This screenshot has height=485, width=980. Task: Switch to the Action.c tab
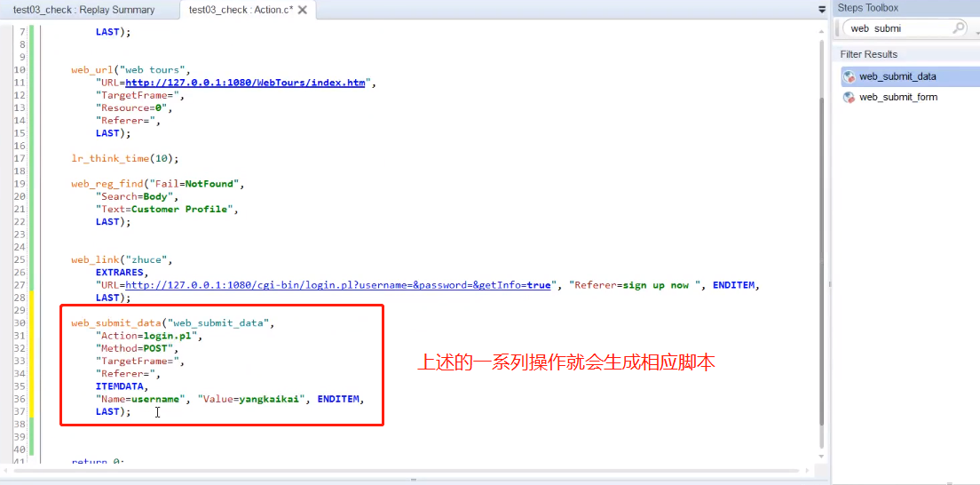point(240,10)
